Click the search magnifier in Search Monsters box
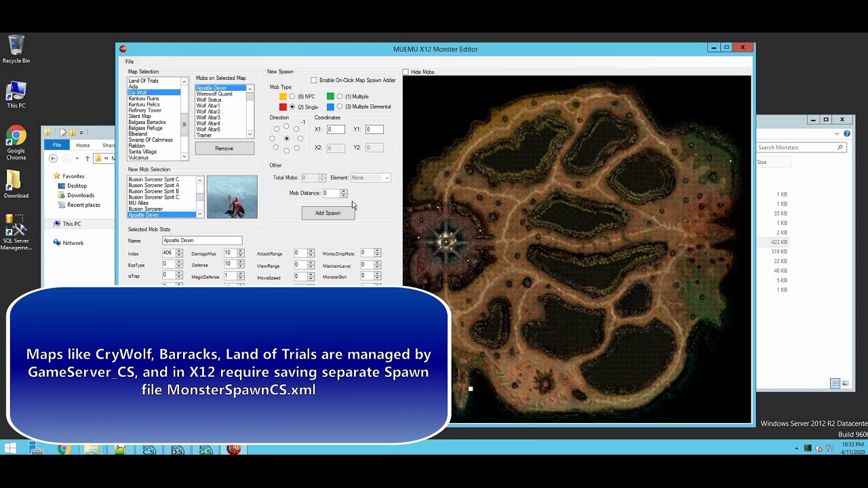Image resolution: width=868 pixels, height=488 pixels. 840,147
